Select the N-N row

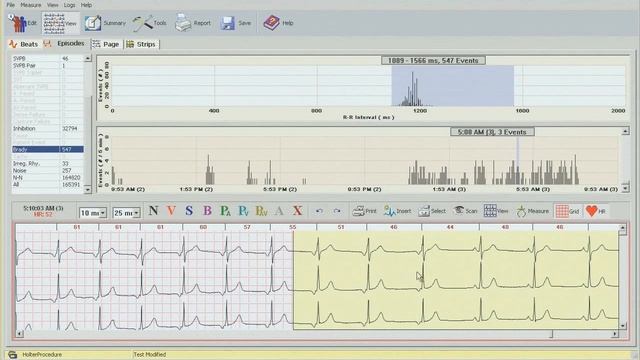point(48,178)
